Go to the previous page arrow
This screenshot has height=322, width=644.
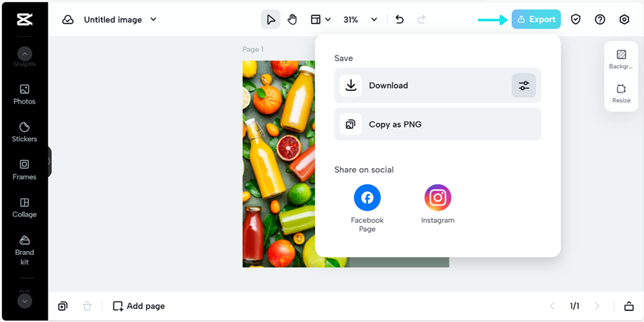click(552, 306)
